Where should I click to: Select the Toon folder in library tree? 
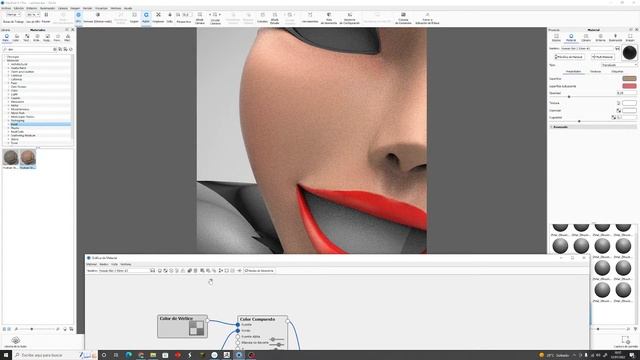[x=14, y=143]
